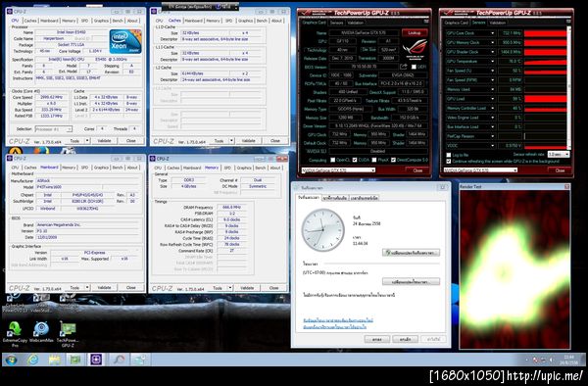Toggle the DirectCompute 5.0 checkbox
Viewport: 588px width, 386px height.
(x=393, y=160)
